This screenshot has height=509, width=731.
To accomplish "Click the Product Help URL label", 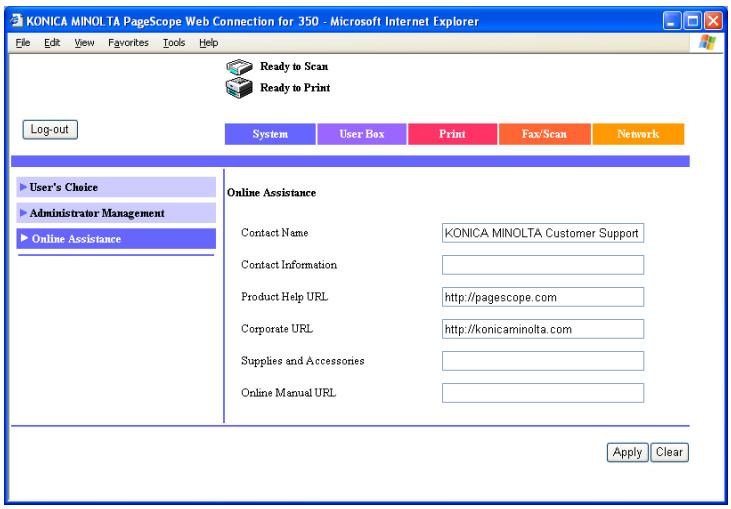I will pyautogui.click(x=284, y=297).
